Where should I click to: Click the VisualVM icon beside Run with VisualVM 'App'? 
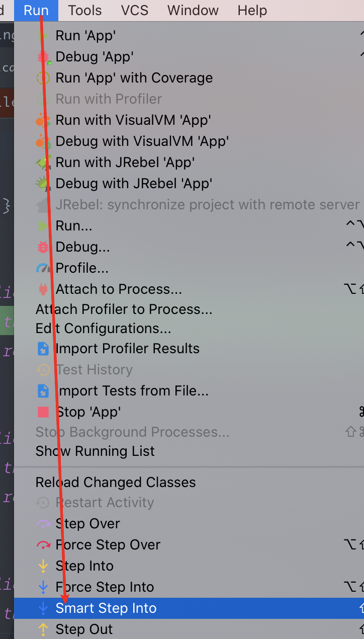click(x=43, y=120)
